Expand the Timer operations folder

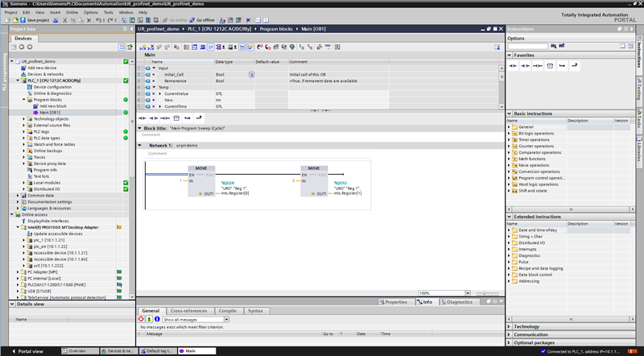click(510, 140)
